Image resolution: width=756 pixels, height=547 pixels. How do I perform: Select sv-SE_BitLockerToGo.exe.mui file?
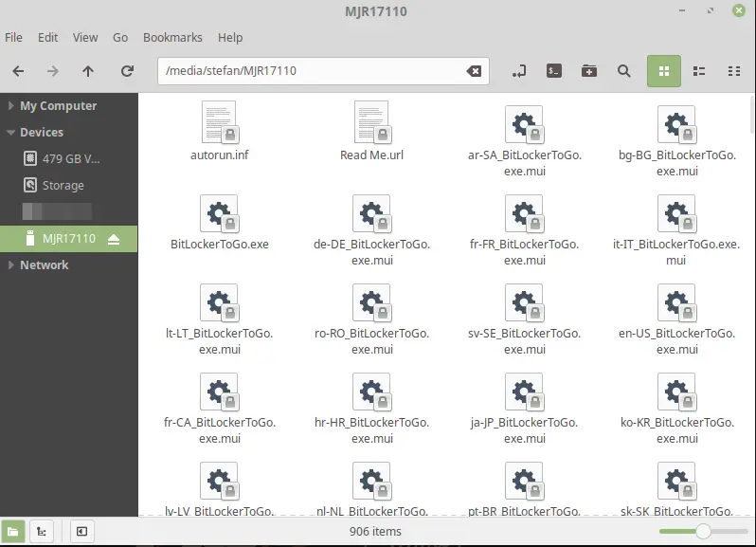click(x=525, y=319)
